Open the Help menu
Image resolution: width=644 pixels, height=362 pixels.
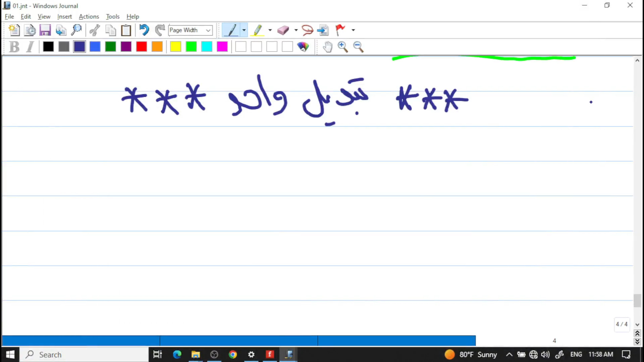point(133,16)
